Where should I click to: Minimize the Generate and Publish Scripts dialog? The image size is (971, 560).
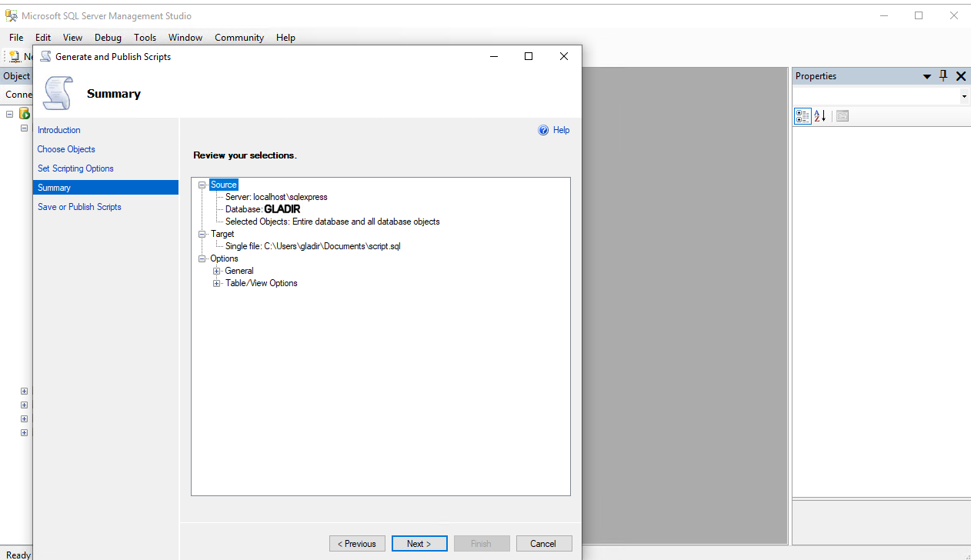coord(493,56)
